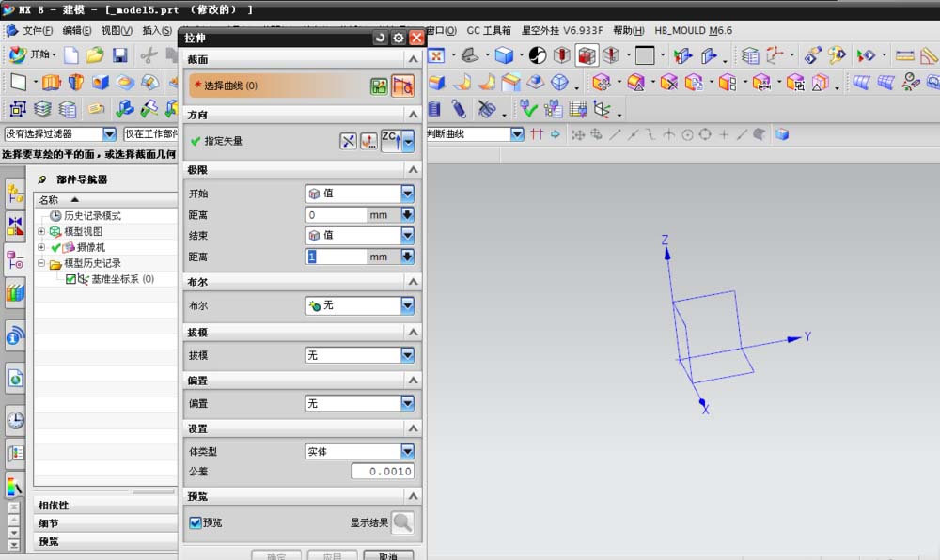Open the 编辑(E) menu
Image resolution: width=940 pixels, height=560 pixels.
tap(77, 31)
